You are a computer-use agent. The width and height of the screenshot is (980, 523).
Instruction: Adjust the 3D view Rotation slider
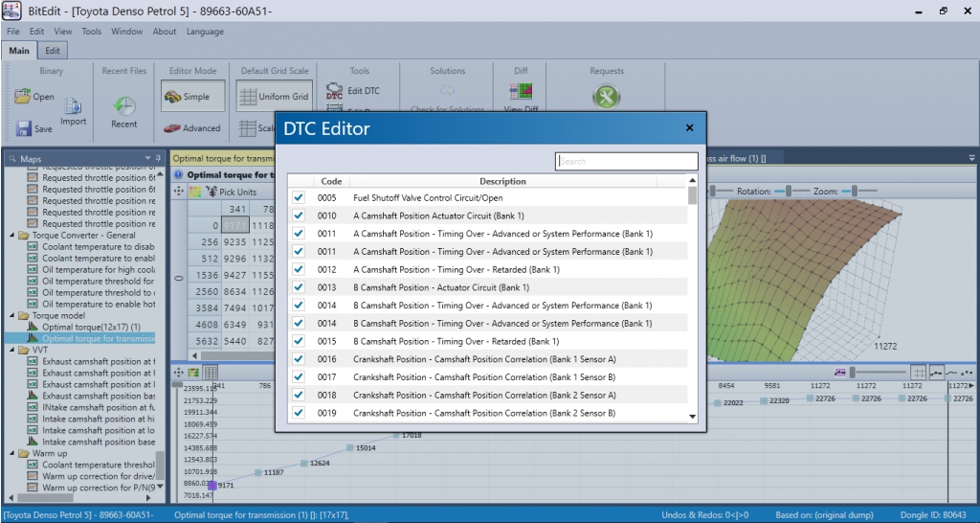[789, 191]
